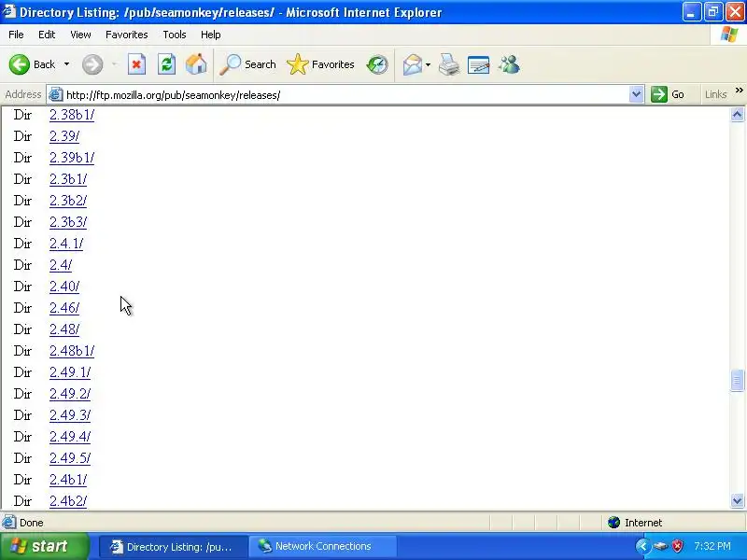Open the 2.49.2/ directory link

70,393
